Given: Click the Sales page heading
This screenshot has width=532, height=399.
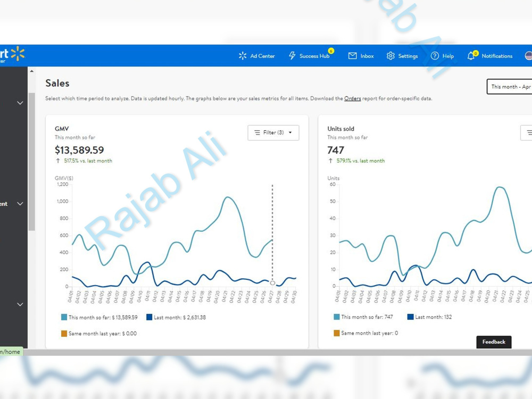Looking at the screenshot, I should (x=57, y=83).
